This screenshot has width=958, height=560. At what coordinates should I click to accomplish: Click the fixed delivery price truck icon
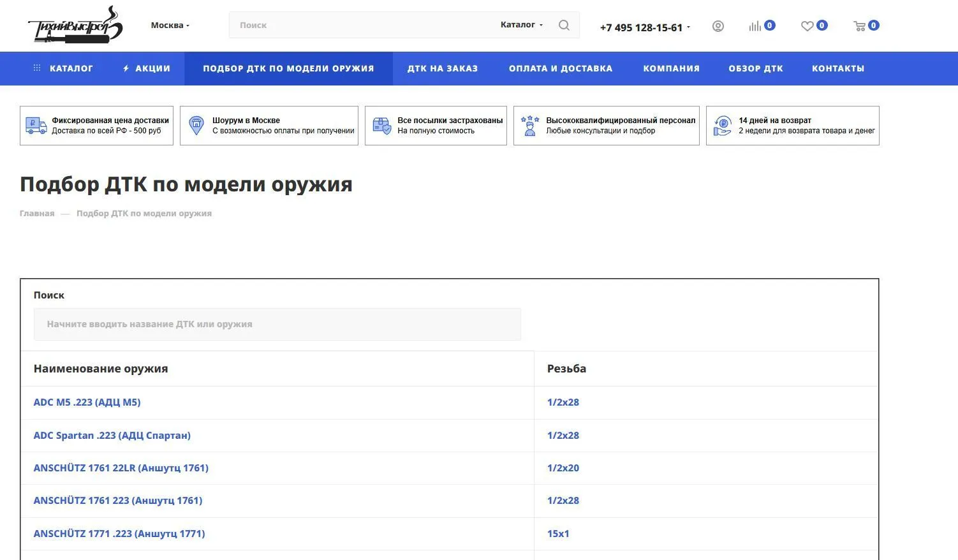[x=36, y=126]
